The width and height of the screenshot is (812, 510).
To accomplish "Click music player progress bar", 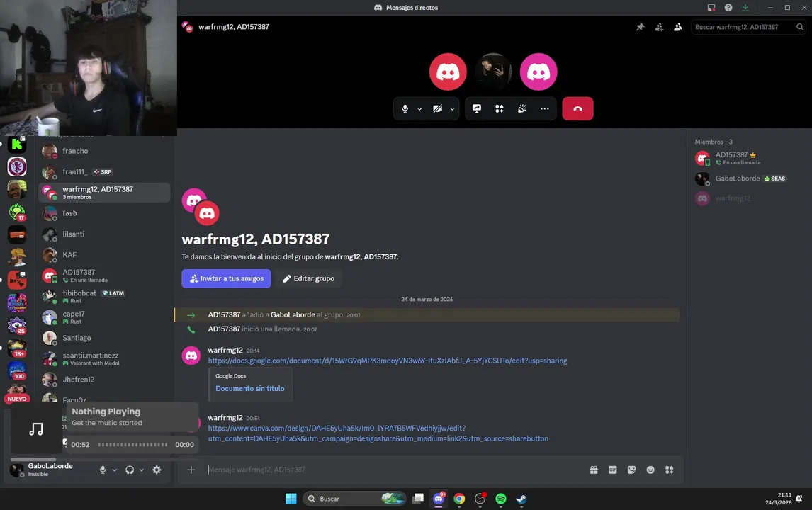I will pos(132,444).
